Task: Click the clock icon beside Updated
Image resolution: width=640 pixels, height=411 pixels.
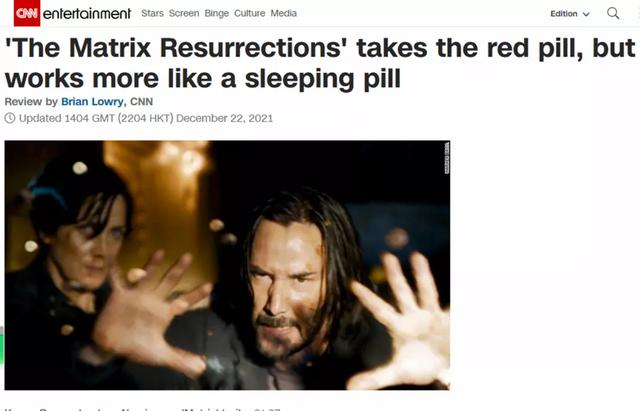Action: (10, 118)
